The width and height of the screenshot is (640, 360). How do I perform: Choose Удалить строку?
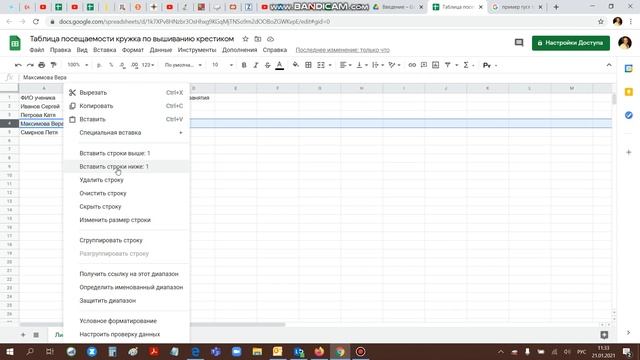point(126,180)
